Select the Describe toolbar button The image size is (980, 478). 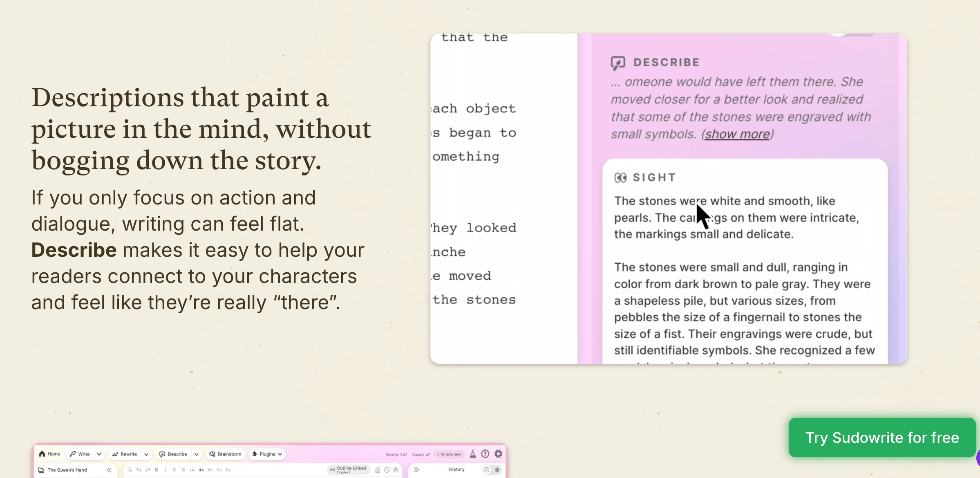click(173, 454)
